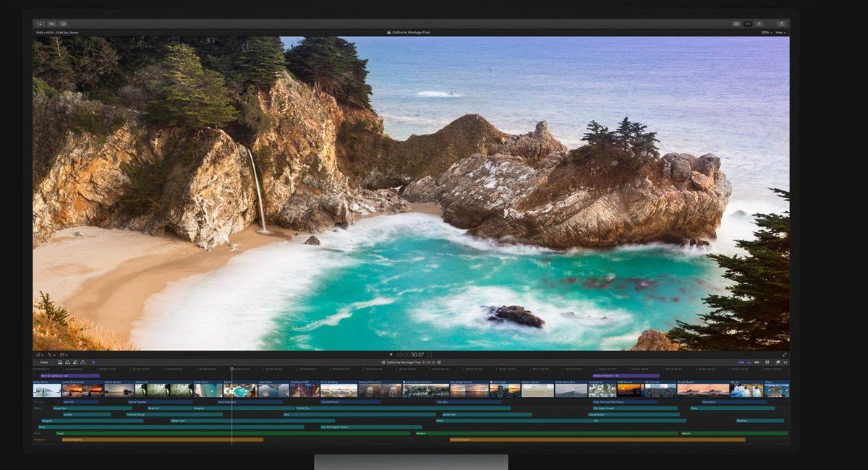Click the Play button under the viewer
The image size is (868, 470).
391,353
